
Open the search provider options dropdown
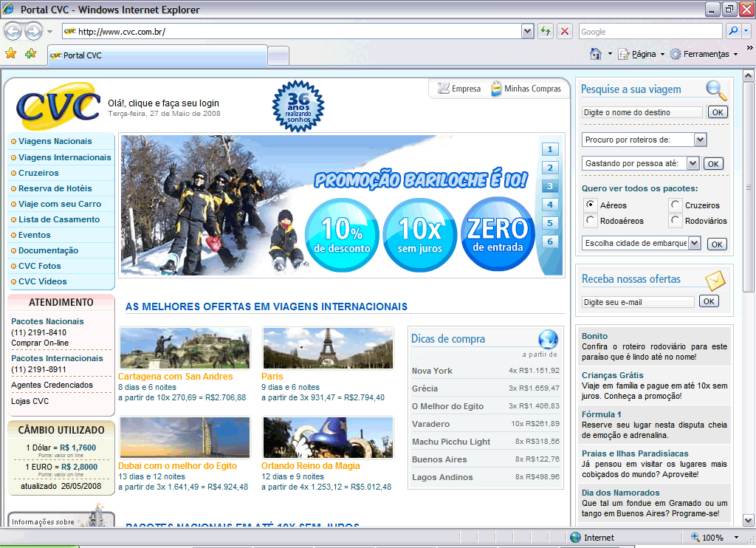pos(746,31)
